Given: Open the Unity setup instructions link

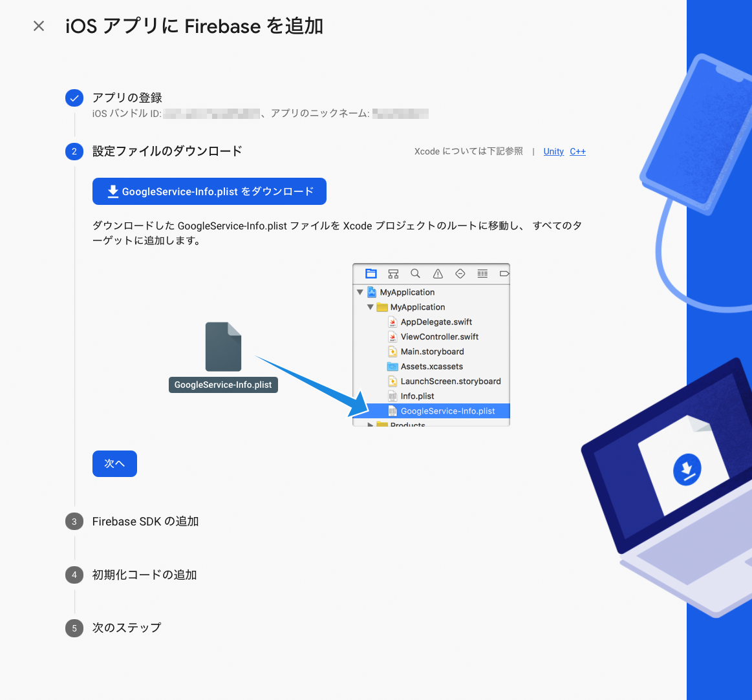Looking at the screenshot, I should pos(553,151).
